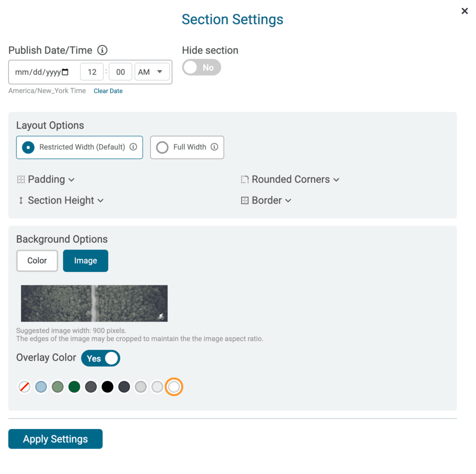Click the hour field showing 12
The image size is (476, 474).
92,72
